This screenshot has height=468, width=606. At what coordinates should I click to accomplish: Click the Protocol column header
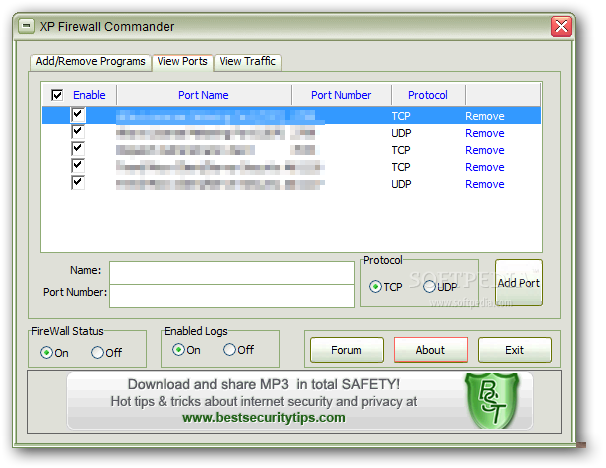428,95
